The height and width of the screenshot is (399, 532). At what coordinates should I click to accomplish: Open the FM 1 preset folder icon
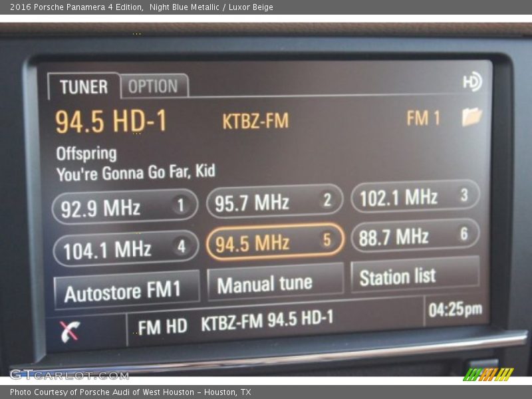pyautogui.click(x=471, y=117)
